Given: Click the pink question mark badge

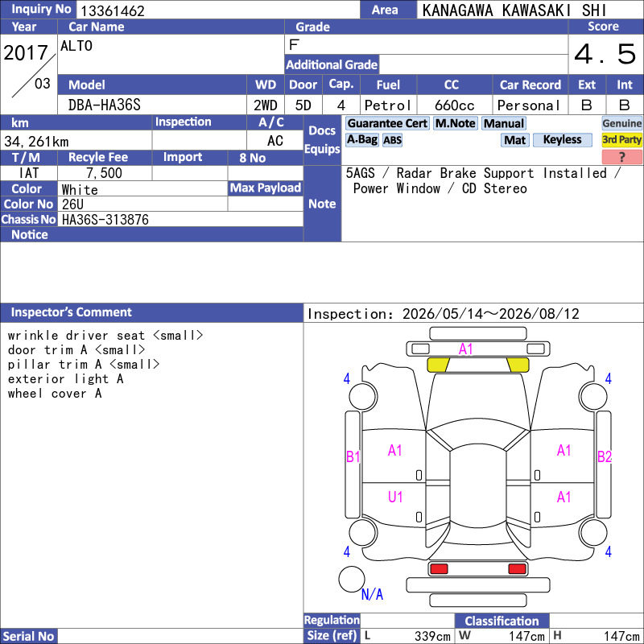Looking at the screenshot, I should tap(621, 157).
